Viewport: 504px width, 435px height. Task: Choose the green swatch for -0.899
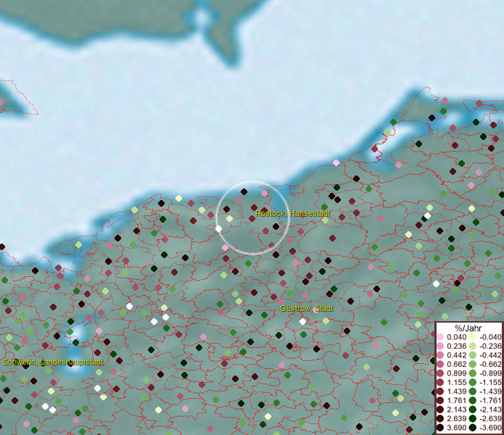(473, 373)
